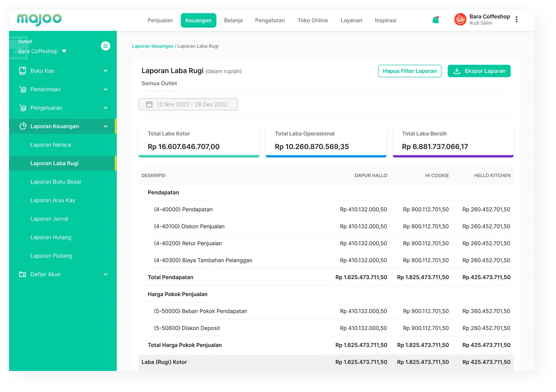Expand the Penerimaan chevron
The width and height of the screenshot is (556, 392).
click(106, 89)
